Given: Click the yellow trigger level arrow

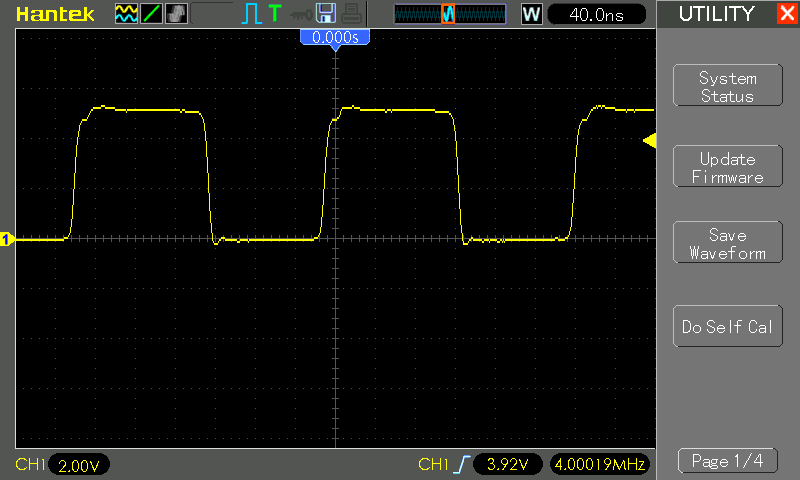Looking at the screenshot, I should (x=649, y=141).
